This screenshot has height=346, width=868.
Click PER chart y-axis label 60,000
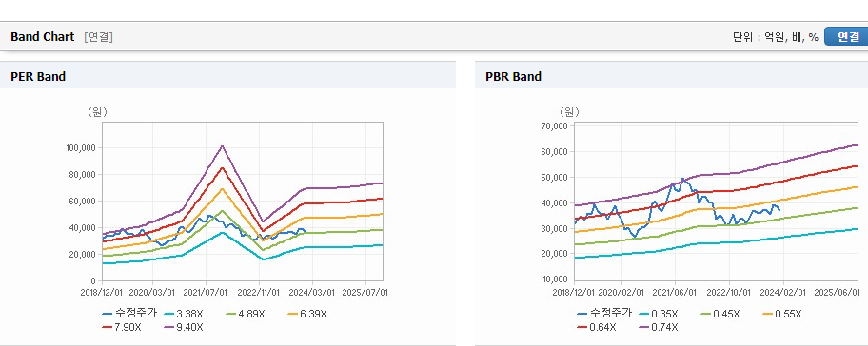84,202
